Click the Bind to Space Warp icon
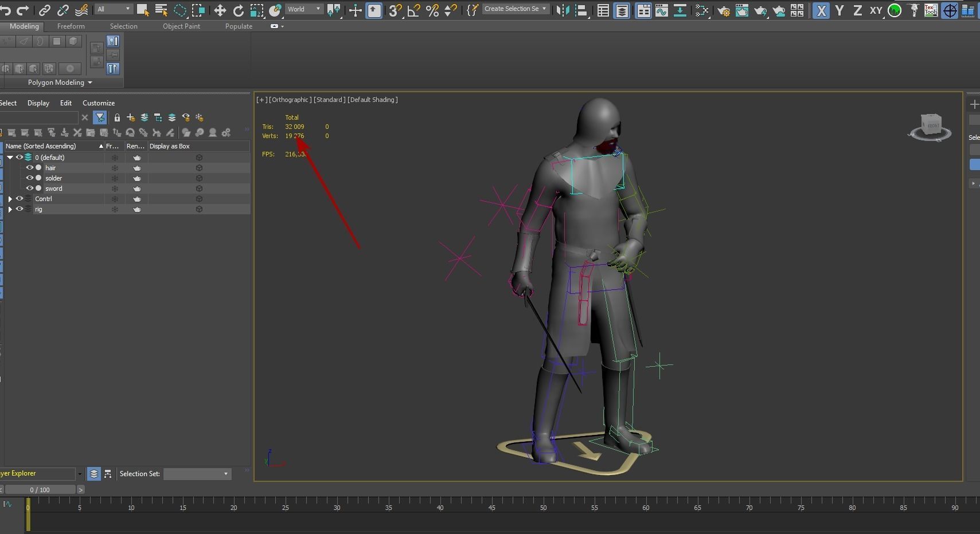The width and height of the screenshot is (980, 534). (81, 10)
